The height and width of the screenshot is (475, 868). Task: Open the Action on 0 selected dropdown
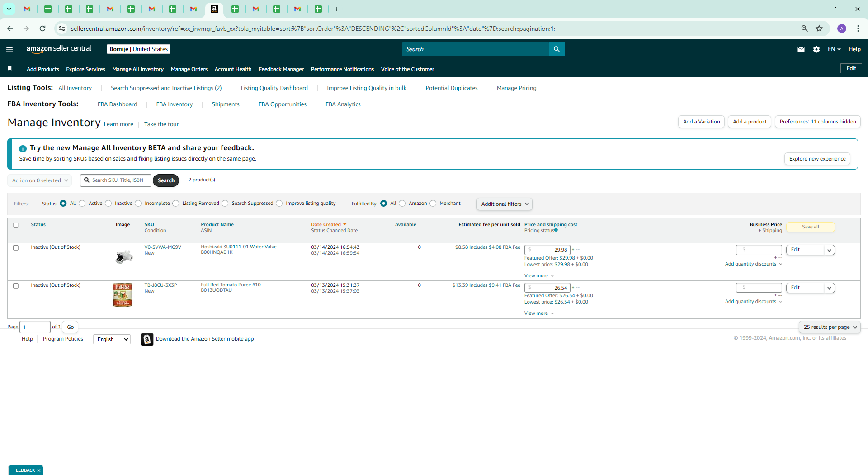coord(40,180)
